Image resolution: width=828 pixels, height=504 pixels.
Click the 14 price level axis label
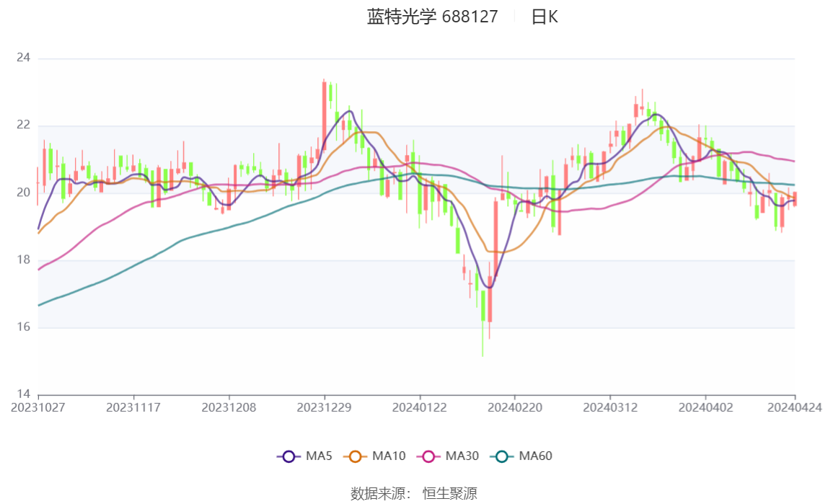24,394
